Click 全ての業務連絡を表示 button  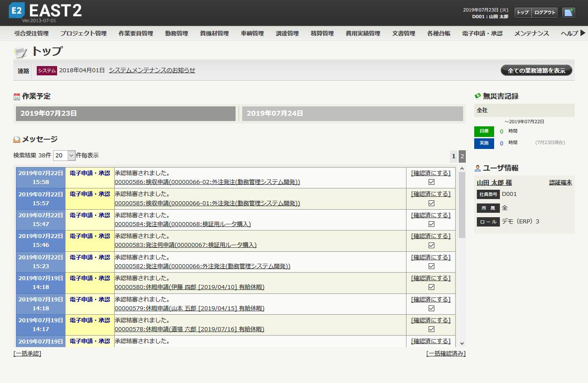tap(537, 70)
